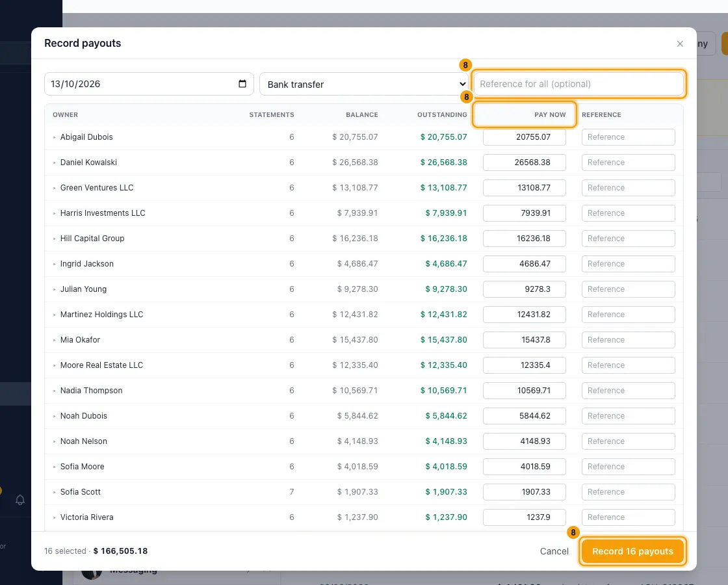The width and height of the screenshot is (728, 585).
Task: Click the Reference field for Daniel Kowalski
Action: (628, 162)
